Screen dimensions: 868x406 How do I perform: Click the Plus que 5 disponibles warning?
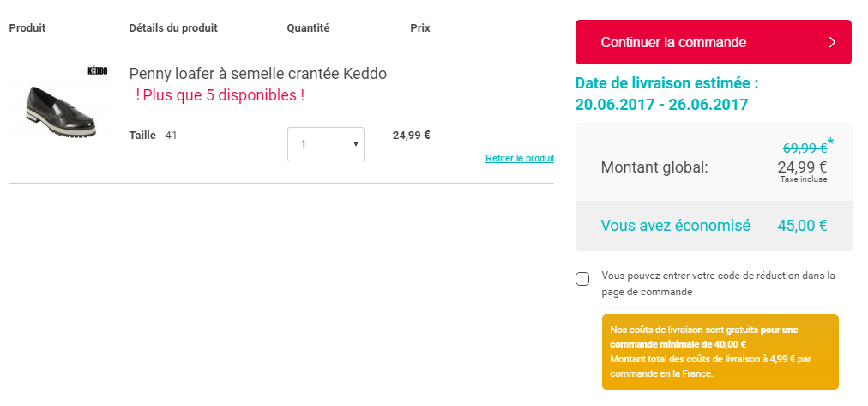point(220,95)
